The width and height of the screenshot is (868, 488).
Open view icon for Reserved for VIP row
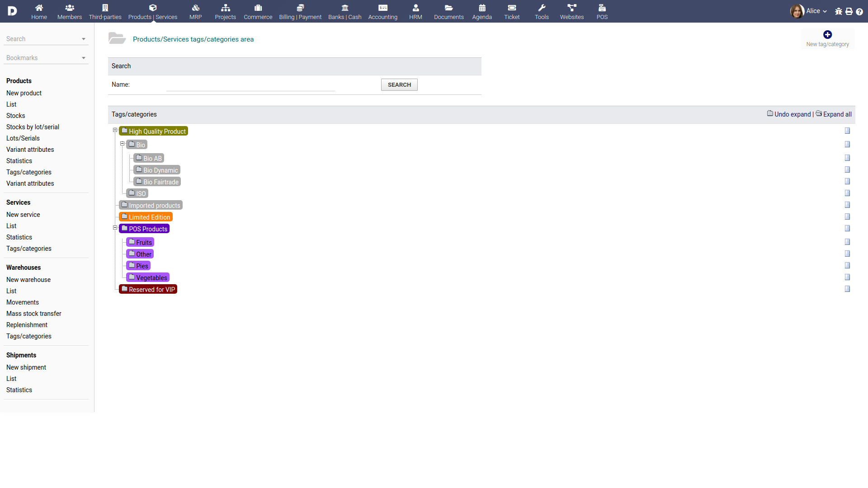pos(847,289)
